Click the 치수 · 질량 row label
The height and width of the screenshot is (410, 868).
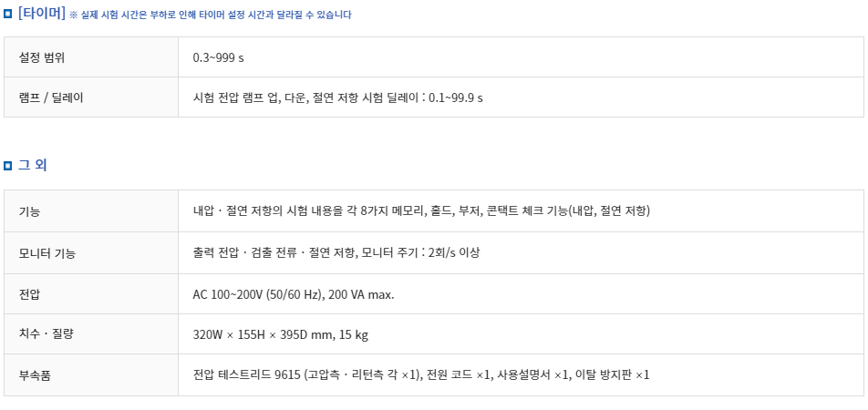[46, 334]
